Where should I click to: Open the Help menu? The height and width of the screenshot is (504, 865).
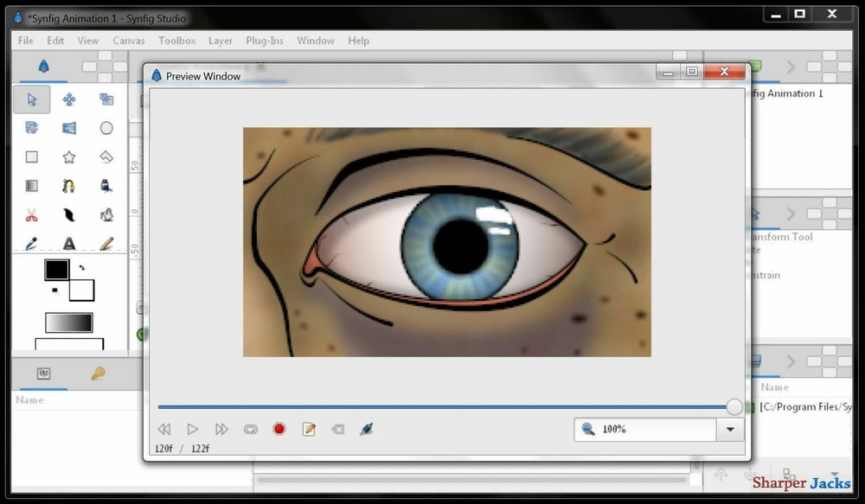tap(359, 41)
